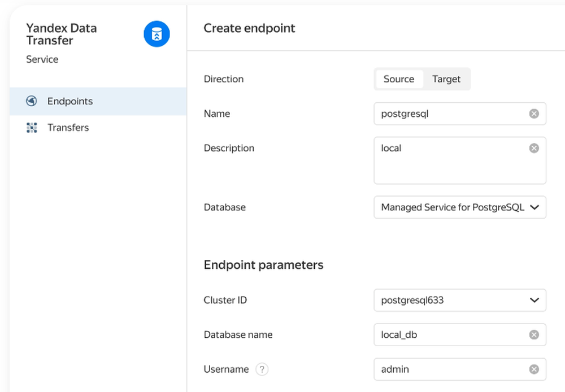Viewport: 565px width, 392px height.
Task: Clear the Name field with its X icon
Action: tap(534, 114)
